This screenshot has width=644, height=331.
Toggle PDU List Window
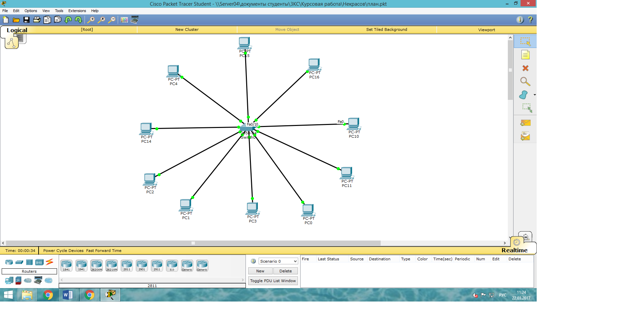(x=273, y=281)
